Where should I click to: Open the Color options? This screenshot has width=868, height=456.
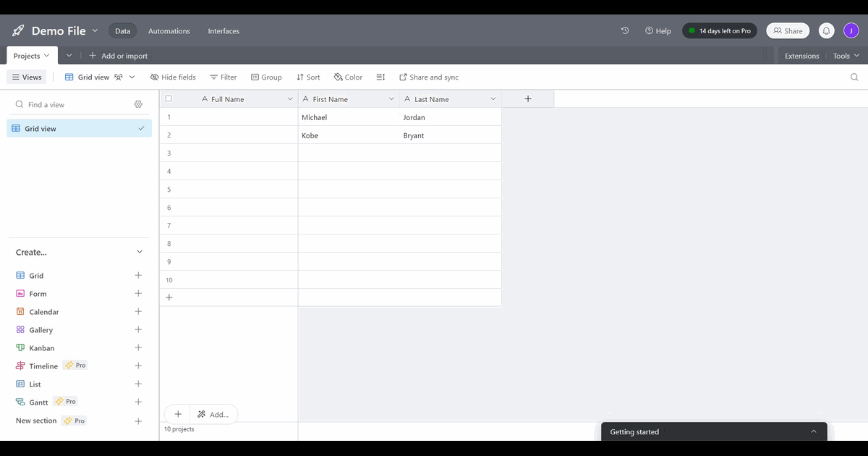[x=348, y=77]
